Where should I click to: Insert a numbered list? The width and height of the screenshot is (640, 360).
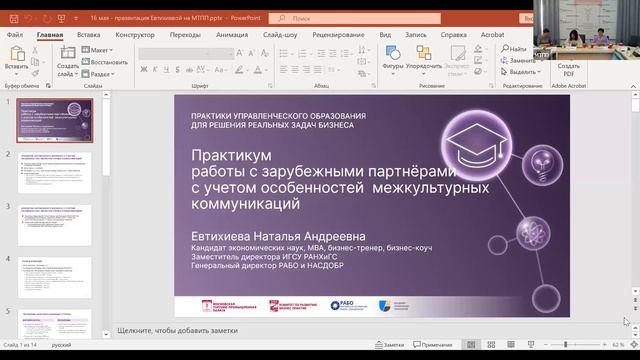[x=302, y=53]
